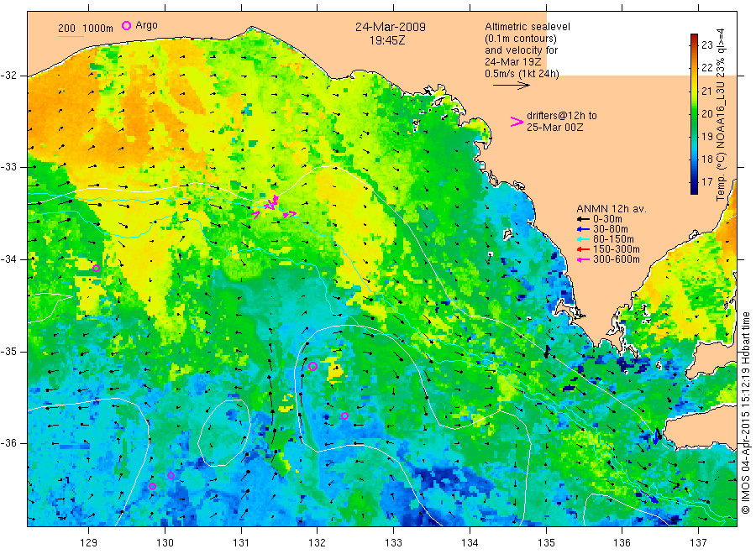Click the magenta drifters legend chevron
756x554 pixels.
517,122
